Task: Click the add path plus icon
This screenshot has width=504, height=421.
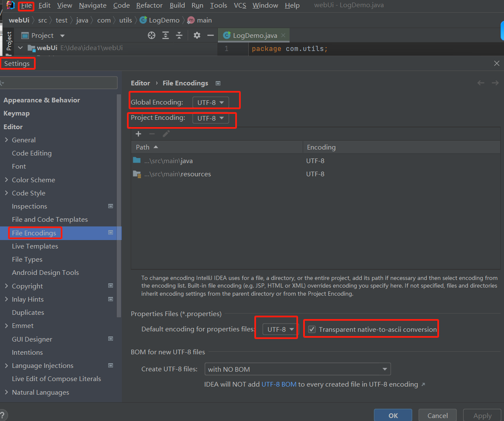Action: point(138,134)
